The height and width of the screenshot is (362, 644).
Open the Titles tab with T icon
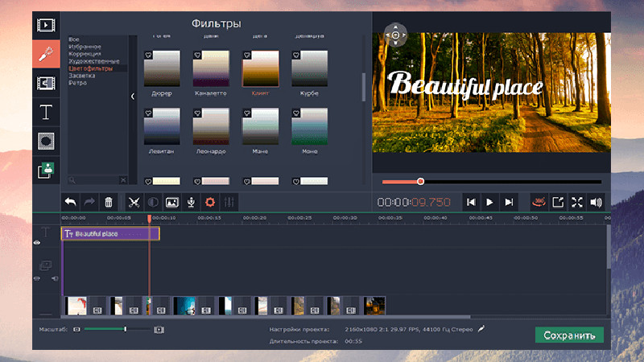(x=47, y=112)
